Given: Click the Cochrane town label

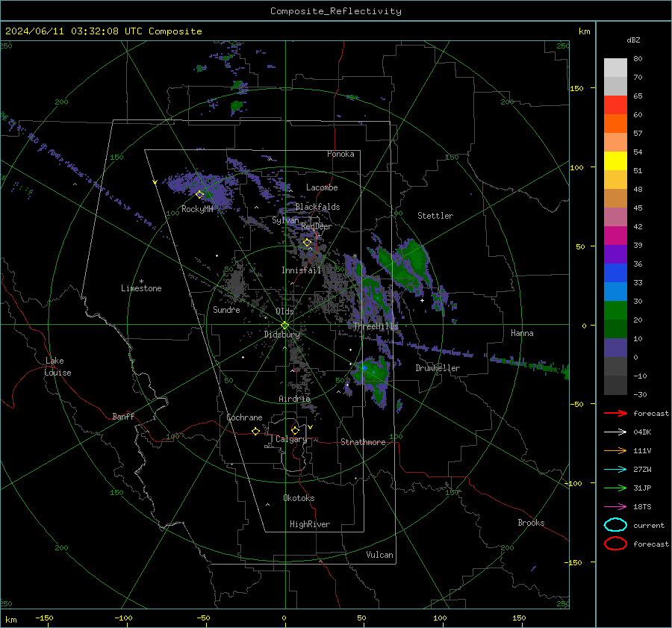Looking at the screenshot, I should click(244, 417).
